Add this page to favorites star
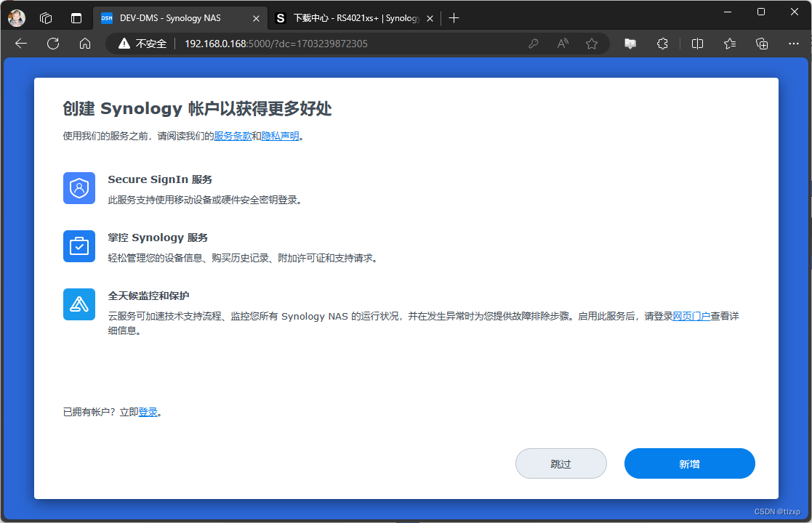This screenshot has width=812, height=523. [x=592, y=44]
